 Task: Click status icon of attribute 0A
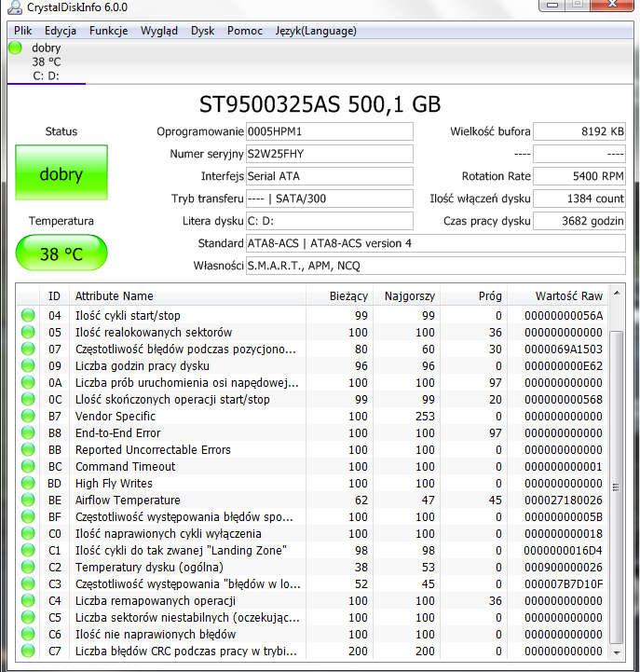pos(28,382)
